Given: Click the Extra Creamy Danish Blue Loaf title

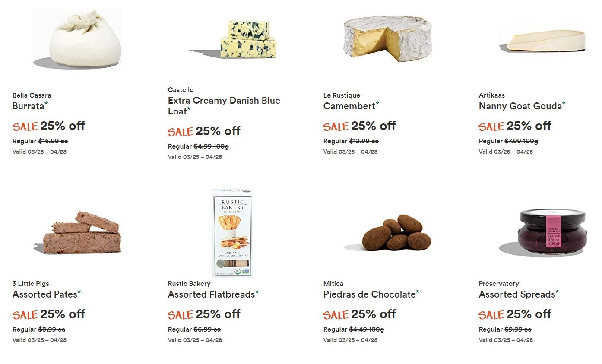Looking at the screenshot, I should [224, 106].
